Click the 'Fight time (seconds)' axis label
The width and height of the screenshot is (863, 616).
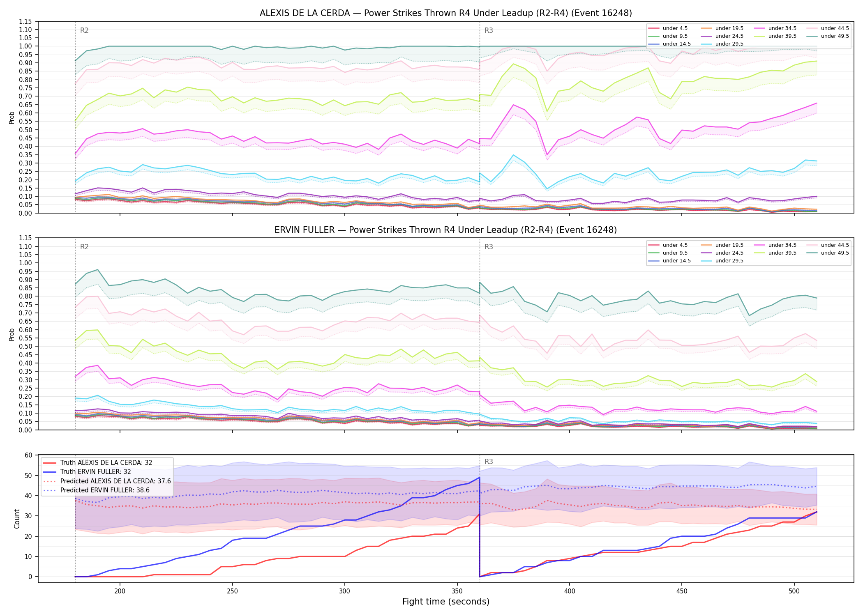coord(446,602)
